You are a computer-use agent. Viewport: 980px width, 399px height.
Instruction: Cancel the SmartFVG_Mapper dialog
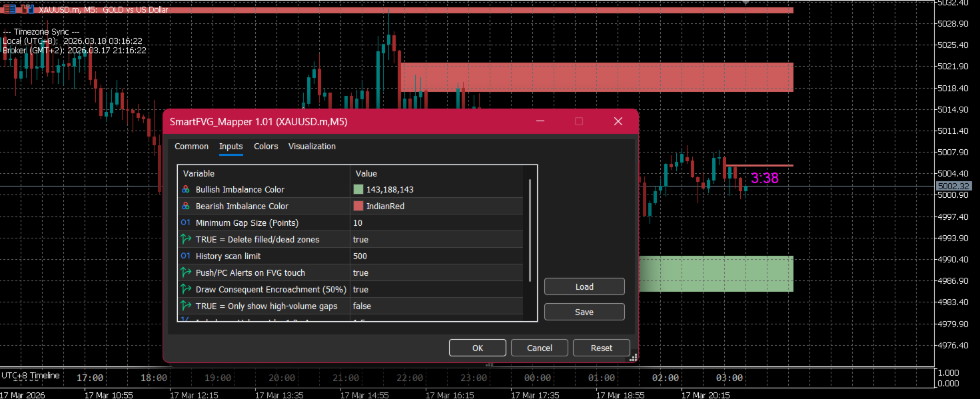coord(540,348)
